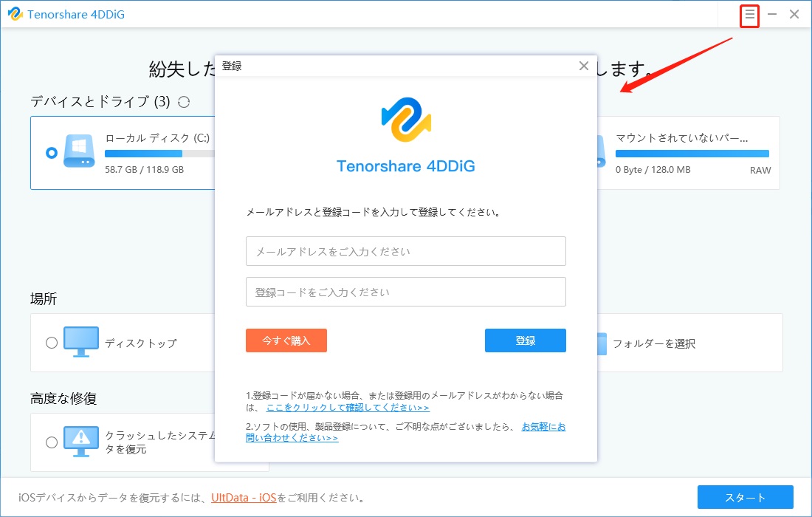Viewport: 812px width, 517px height.
Task: Click the blue 登録 register button
Action: pos(525,340)
